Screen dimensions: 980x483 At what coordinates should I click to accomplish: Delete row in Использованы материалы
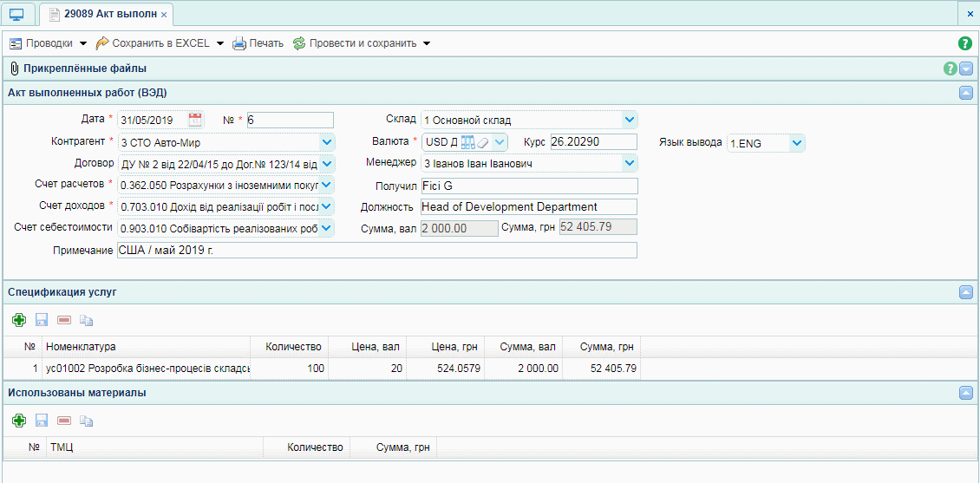click(x=64, y=421)
